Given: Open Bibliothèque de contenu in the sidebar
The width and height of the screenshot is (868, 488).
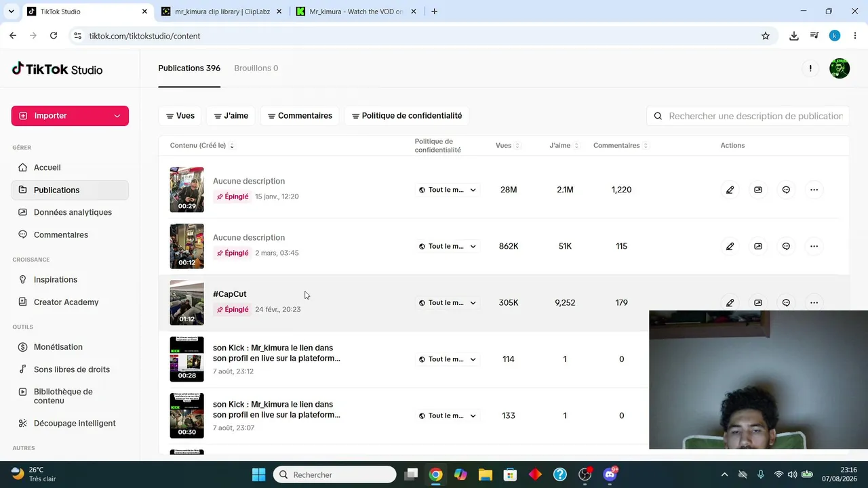Looking at the screenshot, I should pyautogui.click(x=70, y=396).
